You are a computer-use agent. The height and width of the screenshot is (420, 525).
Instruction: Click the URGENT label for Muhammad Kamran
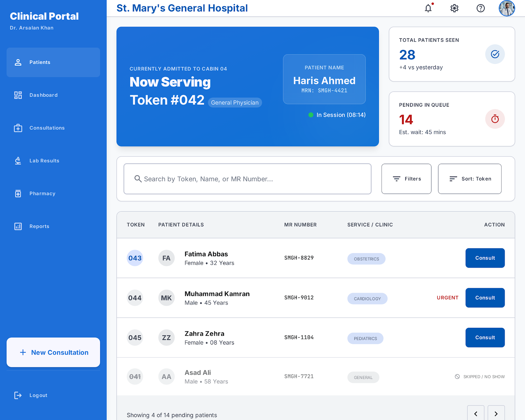(448, 298)
